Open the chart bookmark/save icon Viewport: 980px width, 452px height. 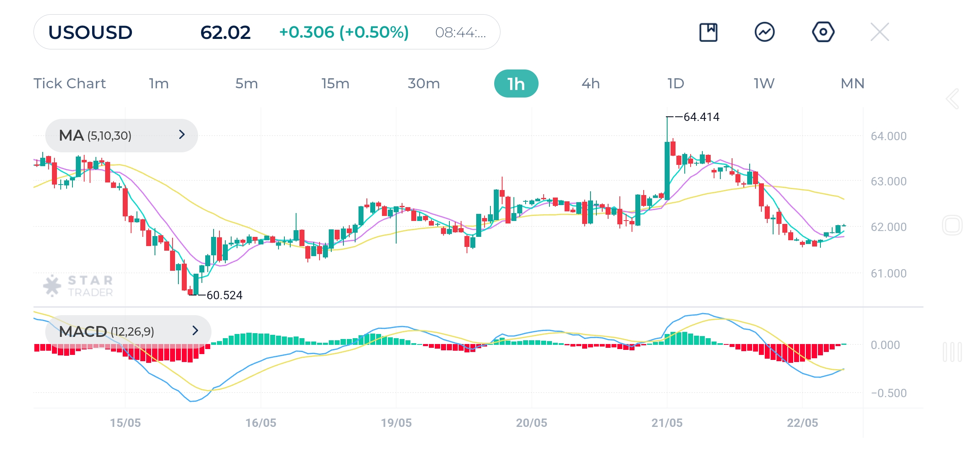(x=708, y=32)
